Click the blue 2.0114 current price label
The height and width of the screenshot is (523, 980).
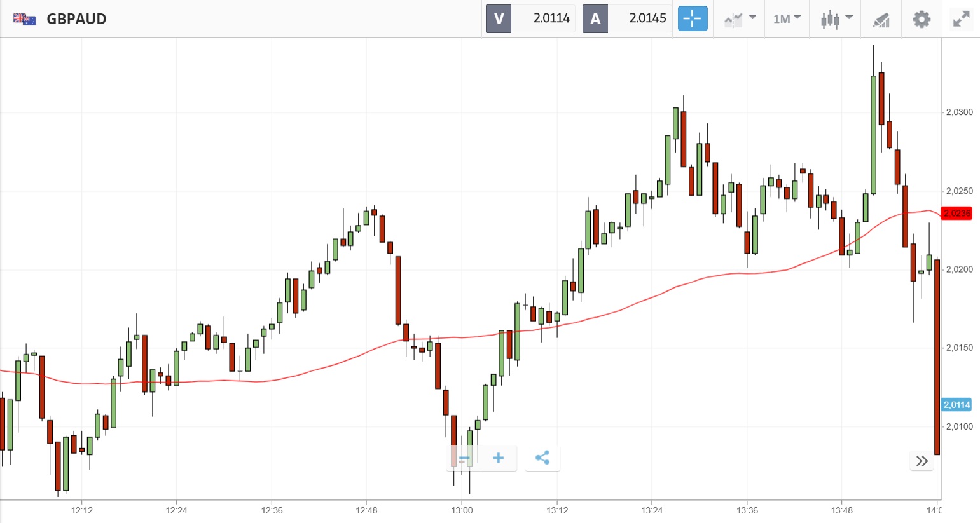pos(956,405)
